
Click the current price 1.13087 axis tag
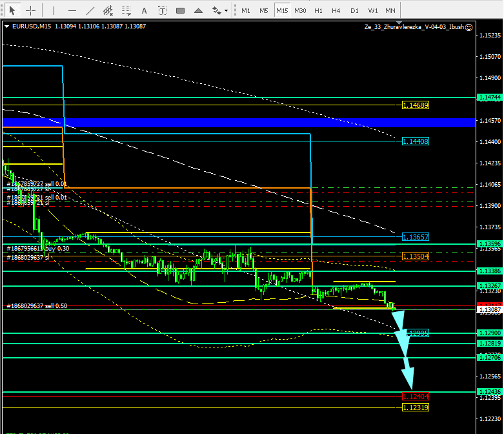click(490, 310)
